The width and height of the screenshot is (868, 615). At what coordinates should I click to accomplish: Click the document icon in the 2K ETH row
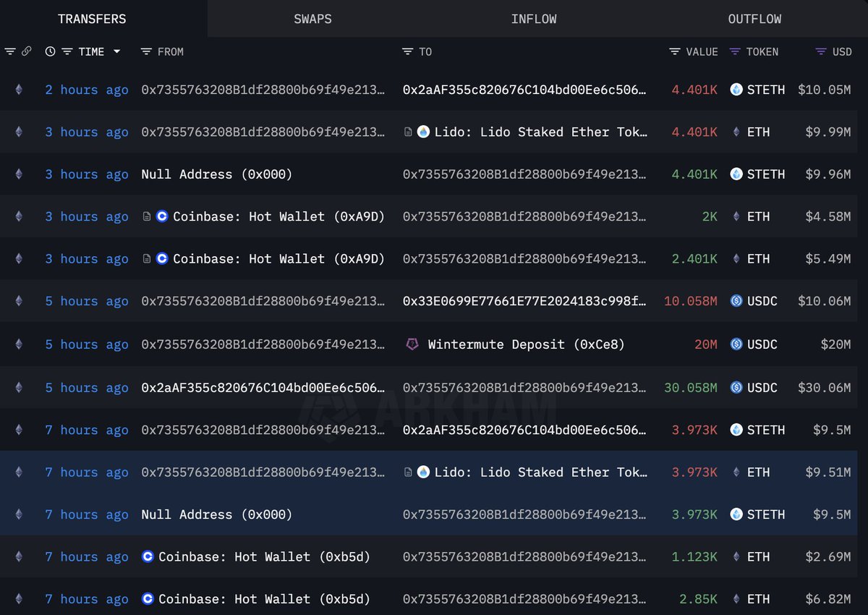[147, 216]
